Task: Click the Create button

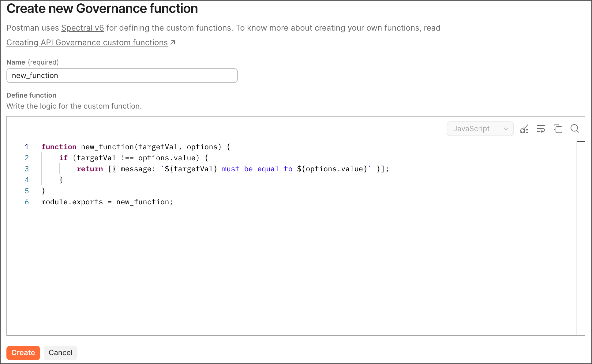Action: [23, 353]
